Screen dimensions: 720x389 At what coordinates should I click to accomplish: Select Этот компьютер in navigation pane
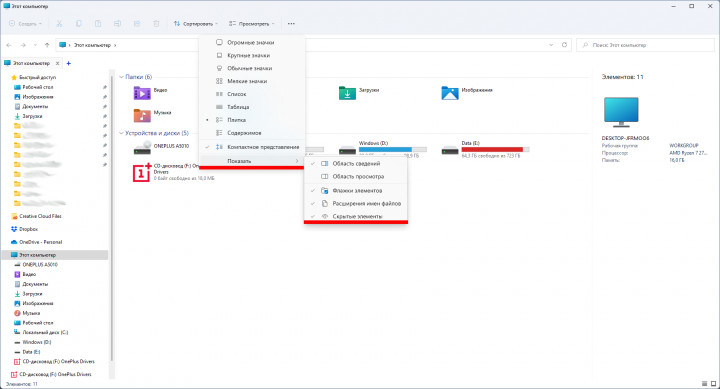(x=55, y=254)
